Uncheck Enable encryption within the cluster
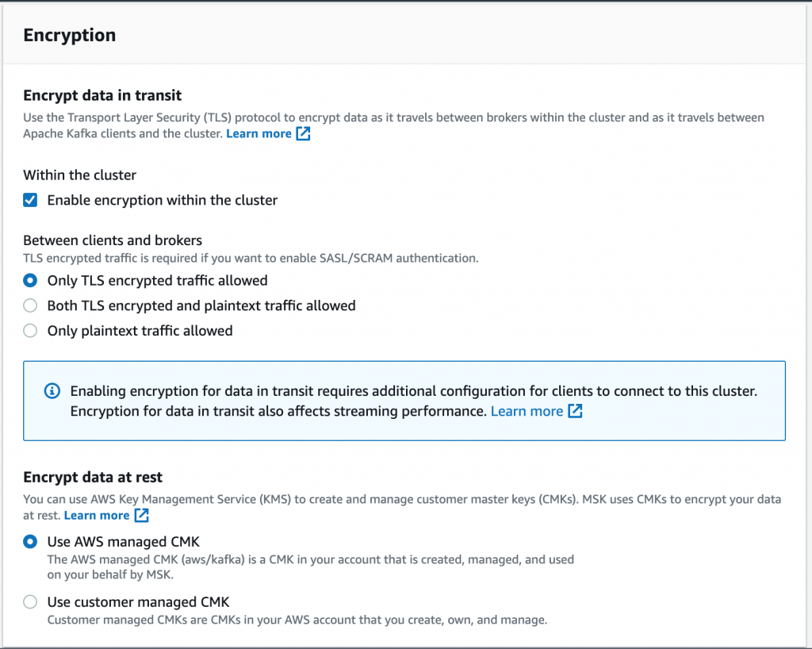 click(x=29, y=200)
